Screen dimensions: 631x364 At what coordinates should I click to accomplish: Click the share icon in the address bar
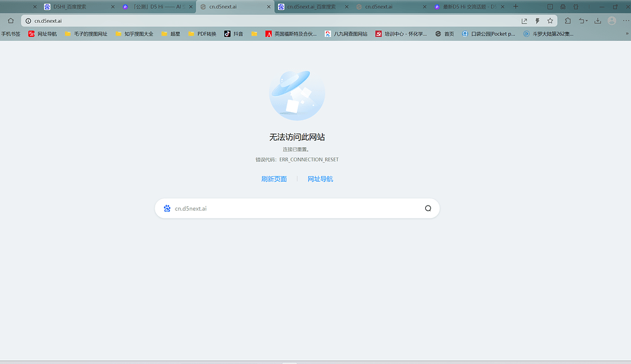[x=524, y=20]
